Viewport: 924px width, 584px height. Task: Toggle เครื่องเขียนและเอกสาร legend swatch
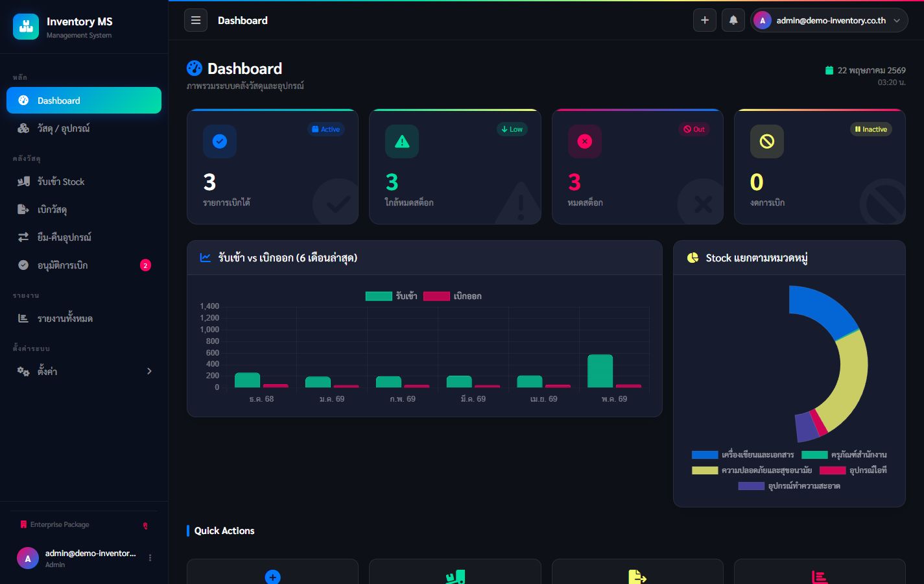pyautogui.click(x=705, y=455)
